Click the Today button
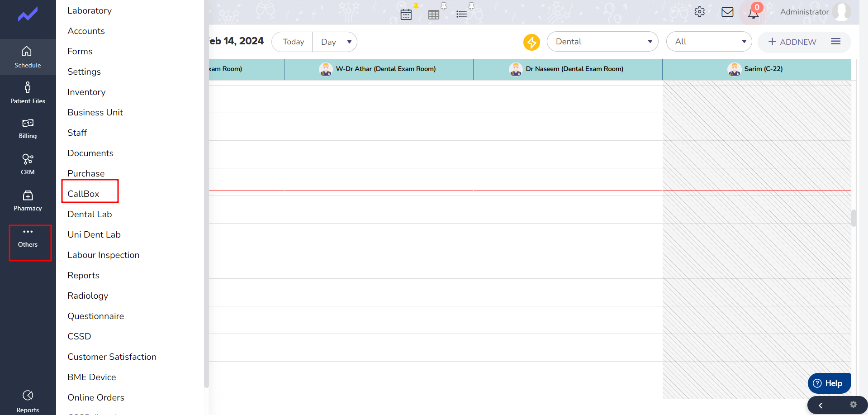Screen dimensions: 868x415 coord(293,42)
